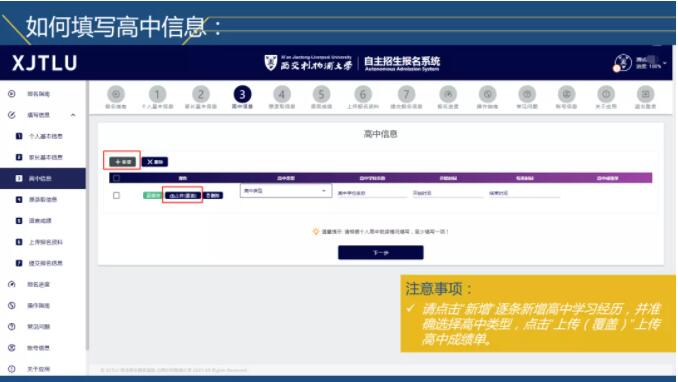Click step 1 circle in the progress bar
Screen dimensions: 678x382
pyautogui.click(x=157, y=94)
